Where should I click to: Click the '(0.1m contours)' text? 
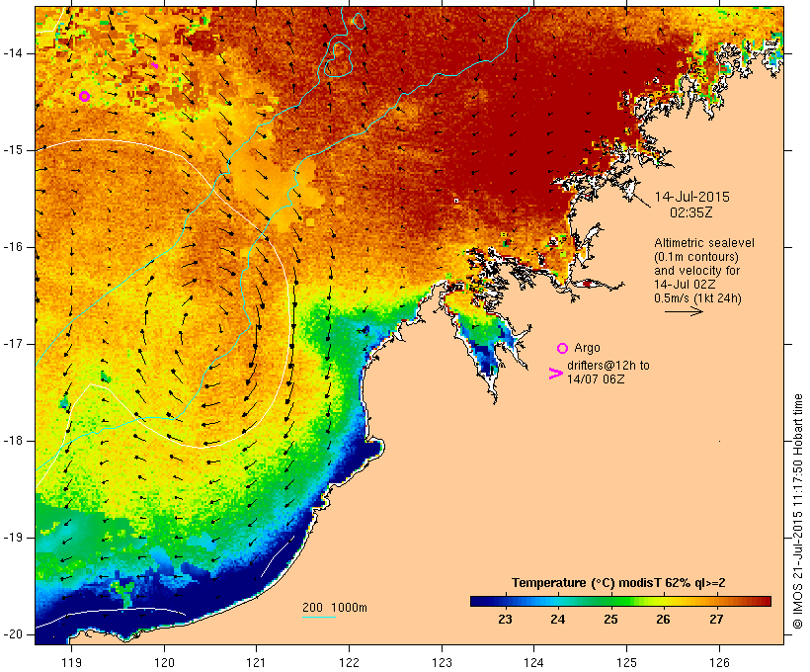tap(696, 257)
